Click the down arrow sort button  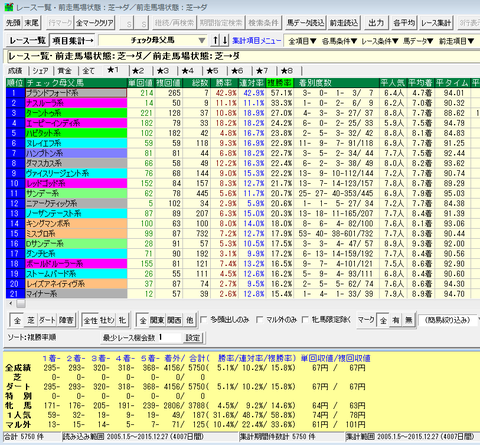pyautogui.click(x=225, y=41)
